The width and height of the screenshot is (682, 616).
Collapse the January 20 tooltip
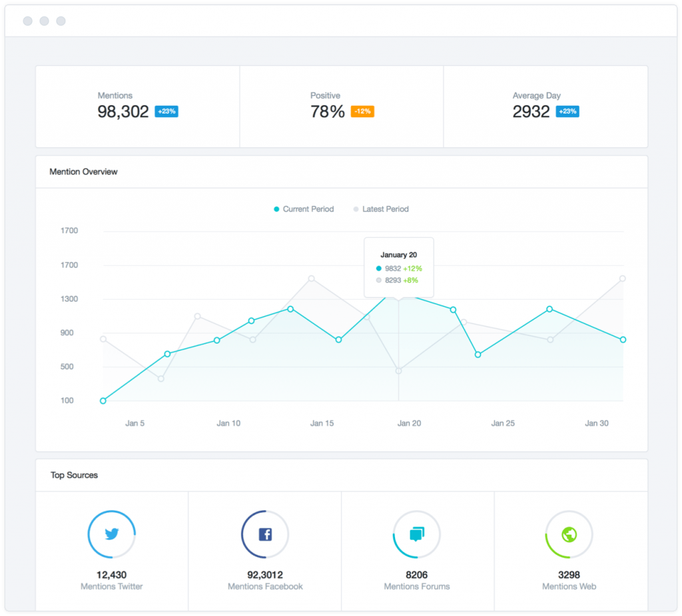pyautogui.click(x=398, y=254)
